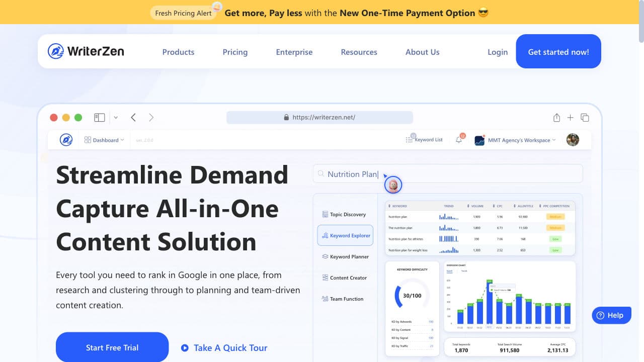Click the yellow window dot in mockup browser
This screenshot has height=362, width=644.
click(x=66, y=118)
